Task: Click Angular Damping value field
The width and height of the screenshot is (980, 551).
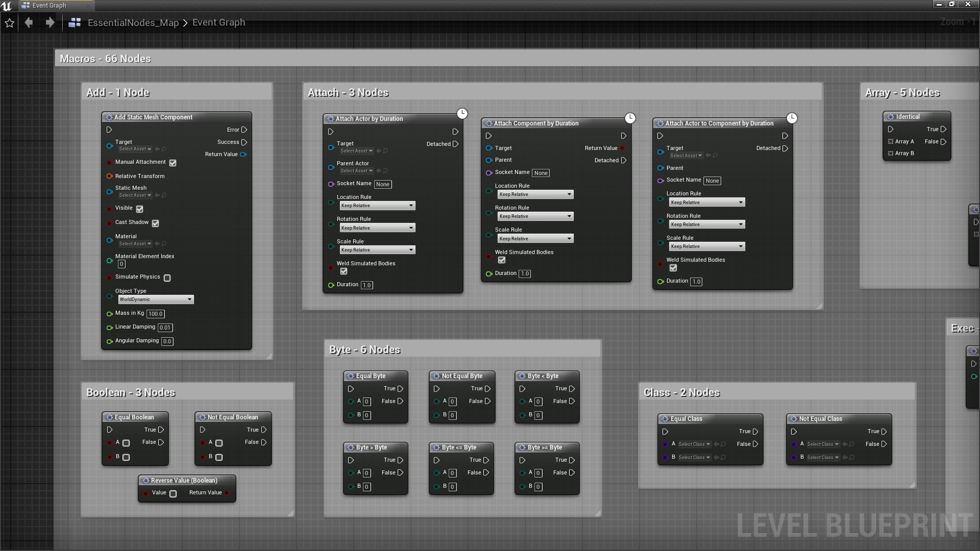Action: [167, 341]
